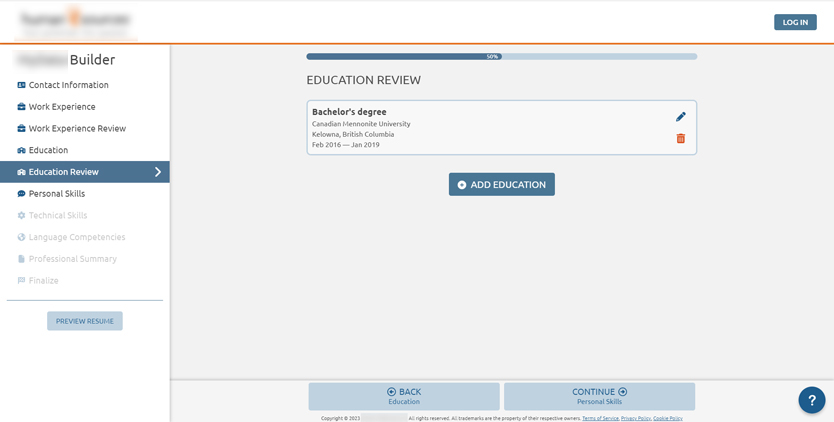This screenshot has height=422, width=834.
Task: Click the Education graduation cap icon
Action: coord(21,150)
